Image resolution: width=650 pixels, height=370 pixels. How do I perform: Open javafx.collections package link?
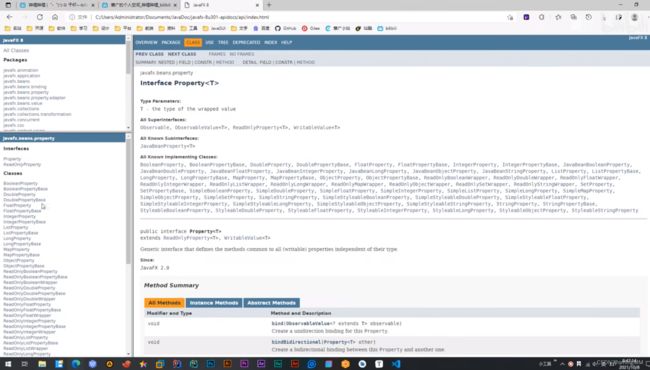(21, 109)
